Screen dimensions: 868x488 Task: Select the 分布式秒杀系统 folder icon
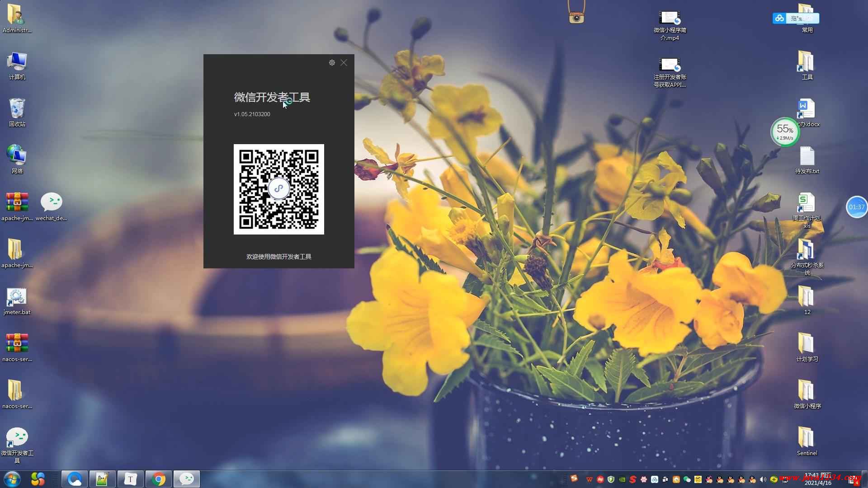[x=807, y=258]
